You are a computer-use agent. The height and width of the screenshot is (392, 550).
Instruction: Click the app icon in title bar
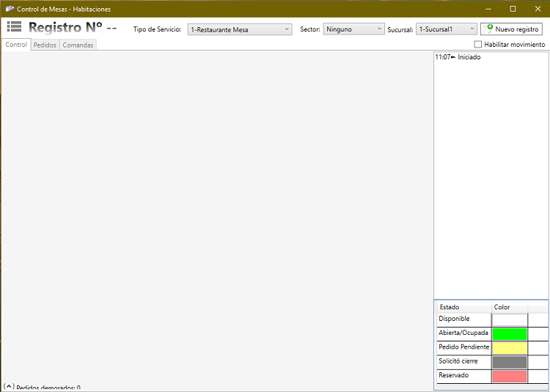click(x=10, y=9)
